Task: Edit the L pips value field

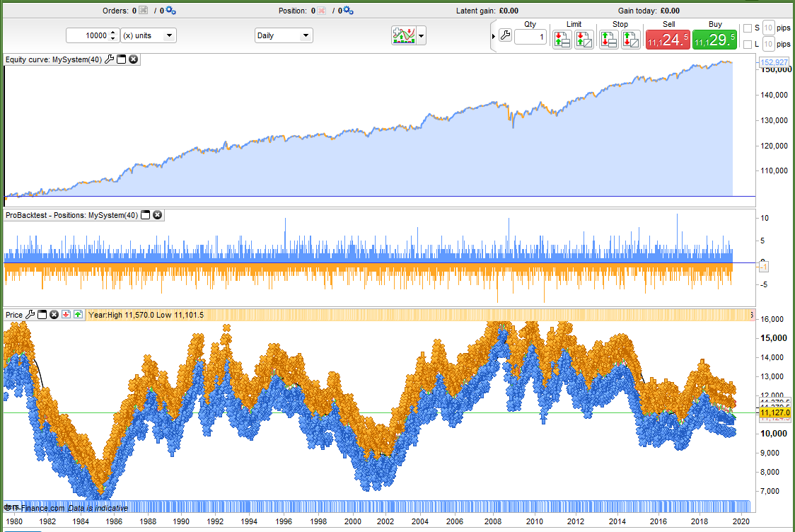Action: 768,44
